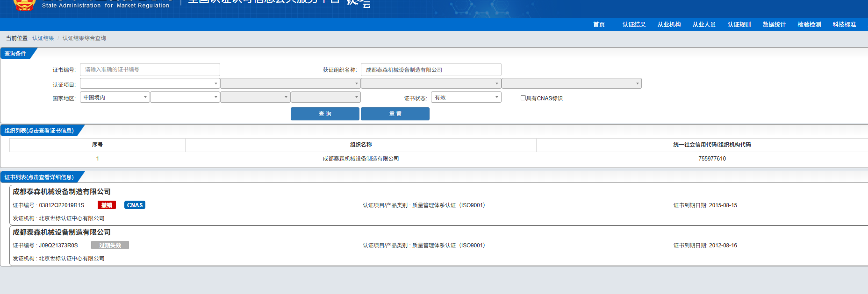
Task: Open the 数据统计 navigation menu
Action: (774, 25)
